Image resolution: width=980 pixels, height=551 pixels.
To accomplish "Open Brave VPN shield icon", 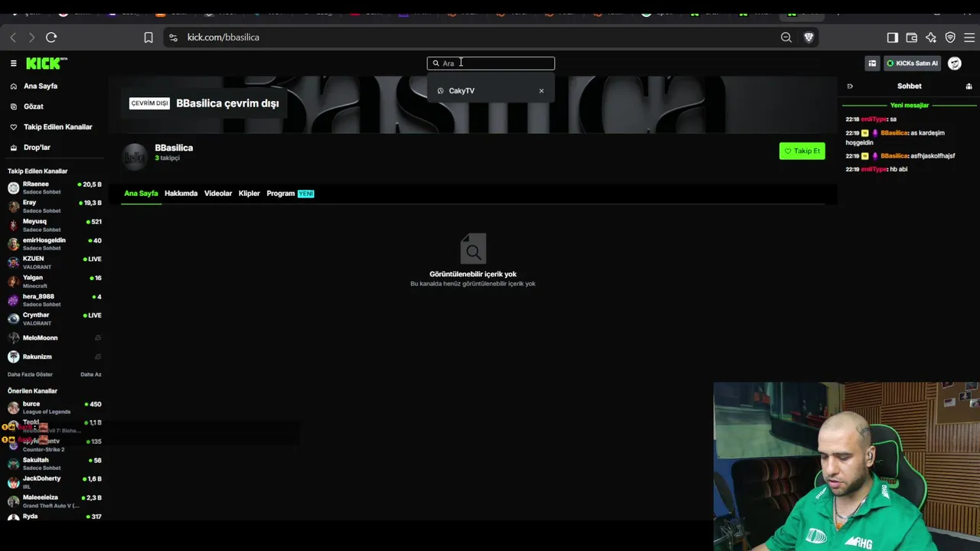I will click(x=950, y=37).
